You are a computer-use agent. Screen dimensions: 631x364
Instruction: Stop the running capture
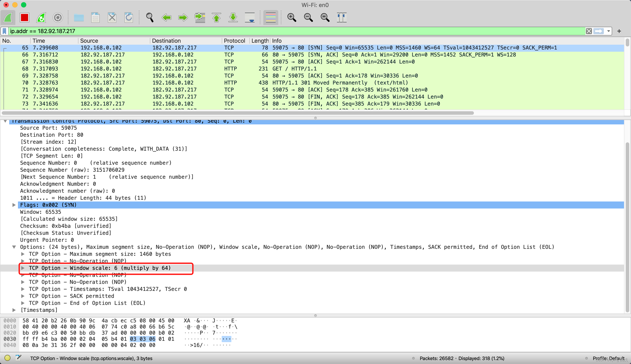(24, 18)
